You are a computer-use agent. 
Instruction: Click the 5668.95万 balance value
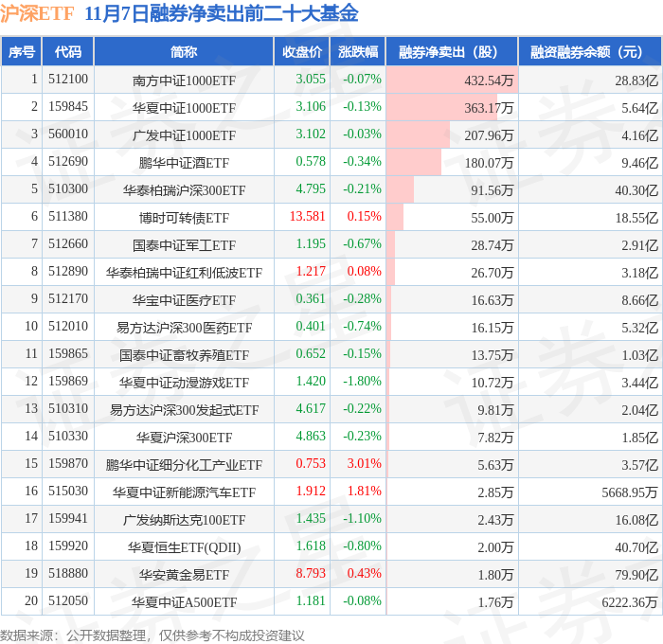pyautogui.click(x=630, y=492)
